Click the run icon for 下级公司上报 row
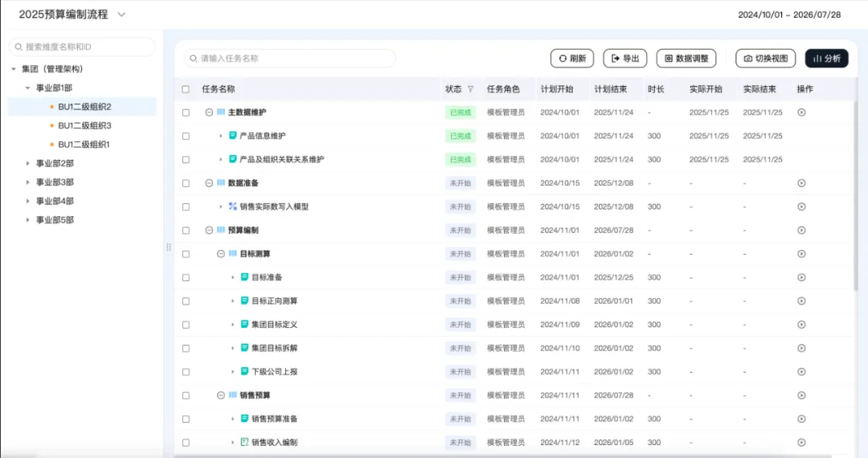 [x=801, y=372]
